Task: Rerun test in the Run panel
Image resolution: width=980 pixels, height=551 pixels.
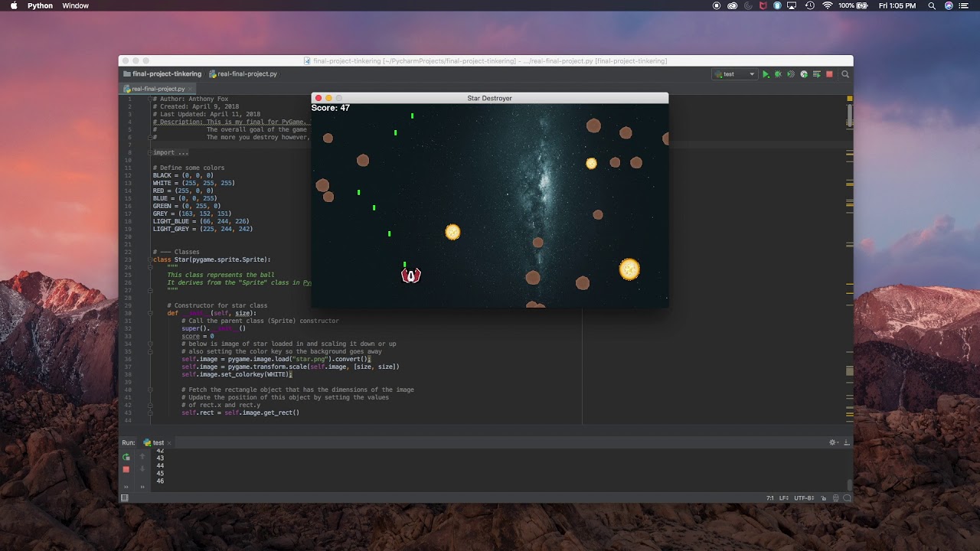Action: (x=126, y=457)
